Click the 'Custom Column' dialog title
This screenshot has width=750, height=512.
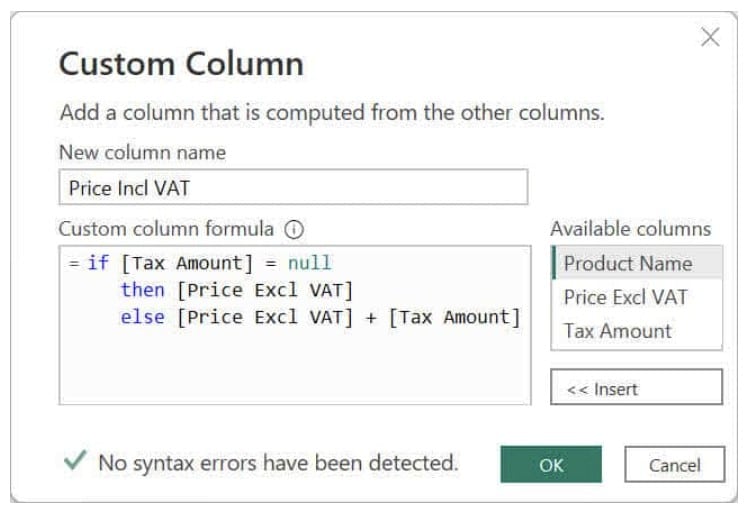[181, 64]
